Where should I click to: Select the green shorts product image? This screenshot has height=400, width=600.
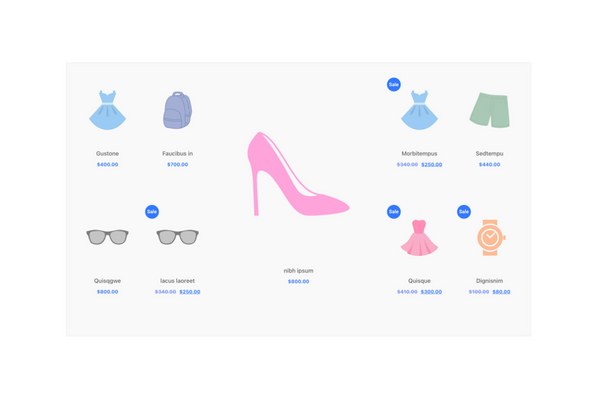pyautogui.click(x=489, y=110)
